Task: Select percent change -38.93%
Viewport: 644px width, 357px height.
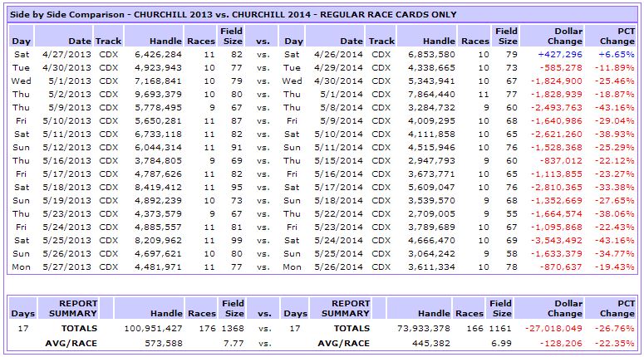Action: (614, 134)
